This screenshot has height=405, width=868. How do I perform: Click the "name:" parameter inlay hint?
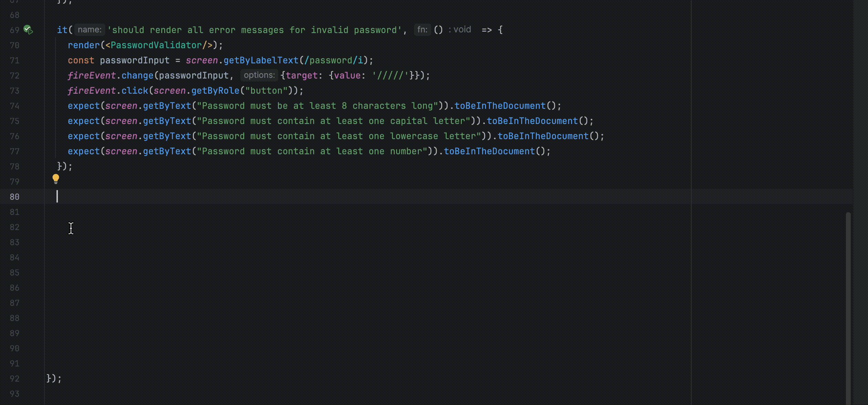(89, 30)
